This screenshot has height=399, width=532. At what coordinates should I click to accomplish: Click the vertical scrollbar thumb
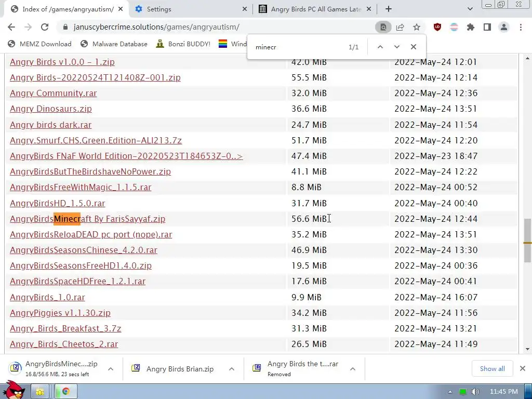pyautogui.click(x=527, y=240)
